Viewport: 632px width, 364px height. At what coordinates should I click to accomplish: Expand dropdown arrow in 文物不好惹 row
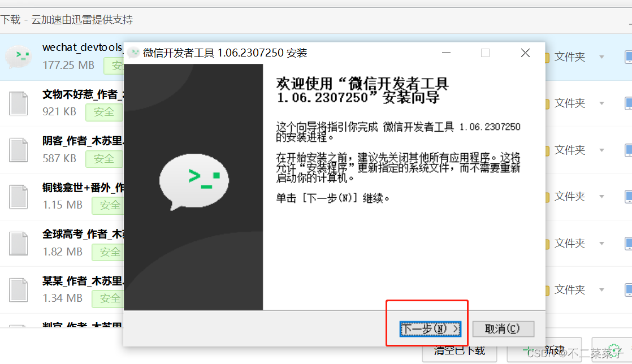pyautogui.click(x=602, y=103)
